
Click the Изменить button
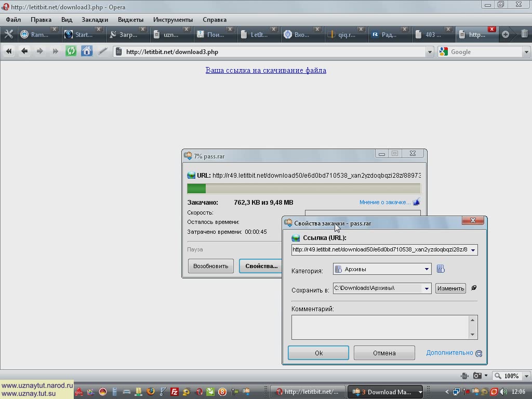[x=450, y=288]
